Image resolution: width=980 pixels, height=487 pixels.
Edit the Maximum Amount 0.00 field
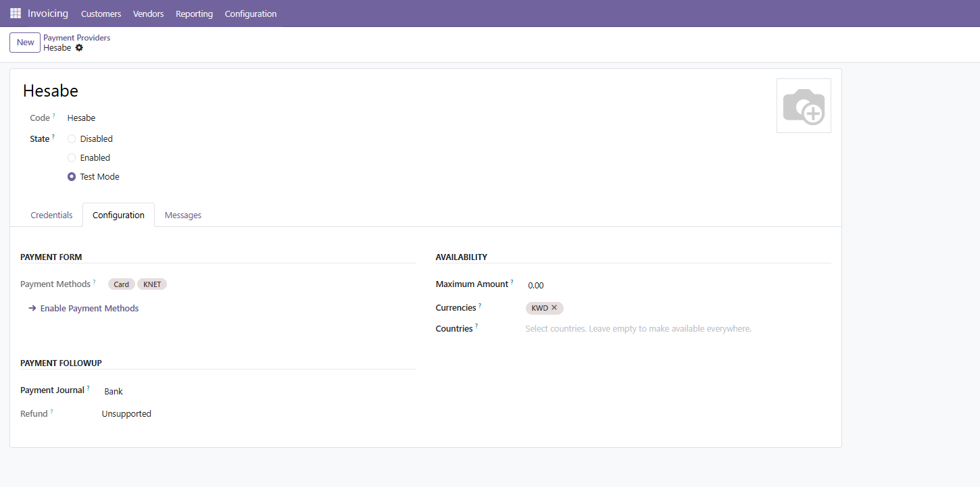[x=678, y=285]
